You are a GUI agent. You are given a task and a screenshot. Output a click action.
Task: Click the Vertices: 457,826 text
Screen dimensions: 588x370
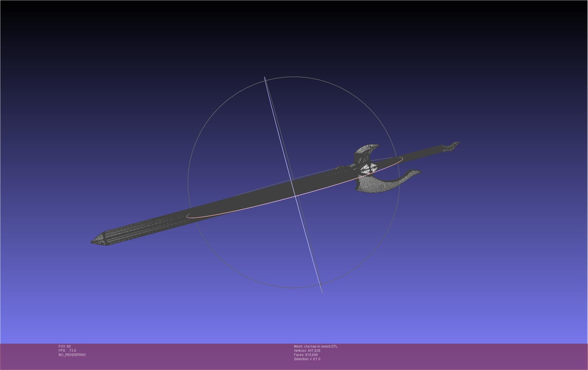click(307, 351)
